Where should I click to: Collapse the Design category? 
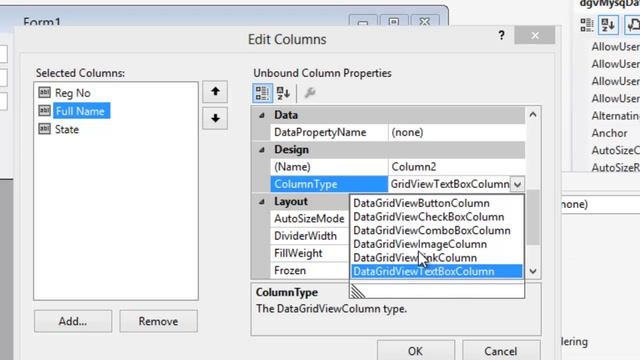pos(262,150)
